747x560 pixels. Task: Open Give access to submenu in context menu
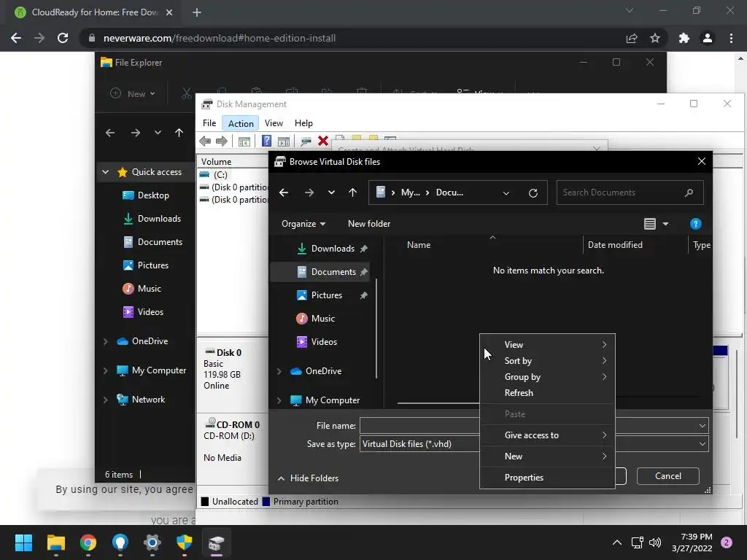[x=547, y=435]
